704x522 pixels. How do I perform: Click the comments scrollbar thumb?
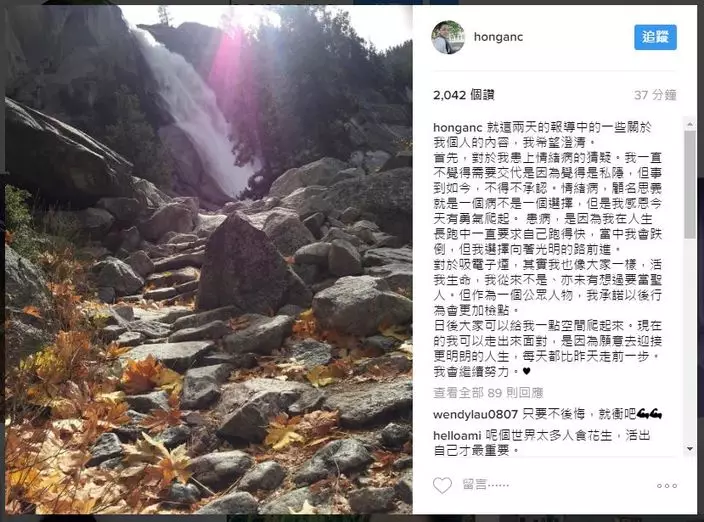(x=690, y=185)
